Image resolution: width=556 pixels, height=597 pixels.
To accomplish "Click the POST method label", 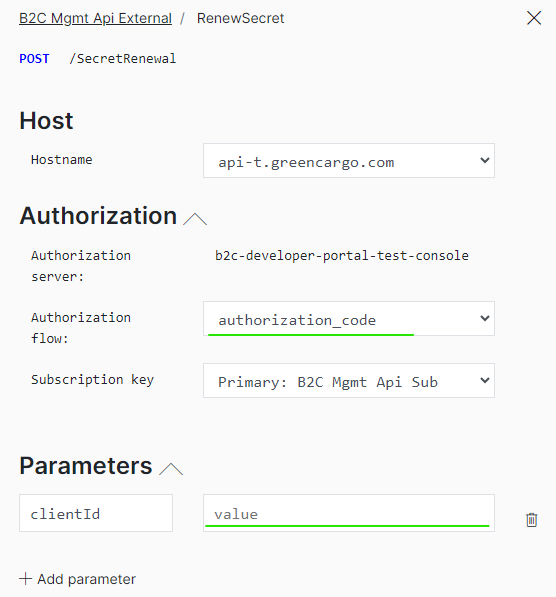I will (34, 59).
